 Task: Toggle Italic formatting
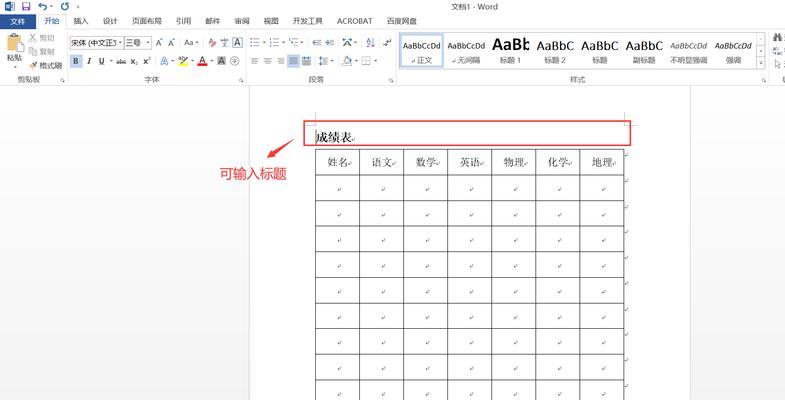89,61
